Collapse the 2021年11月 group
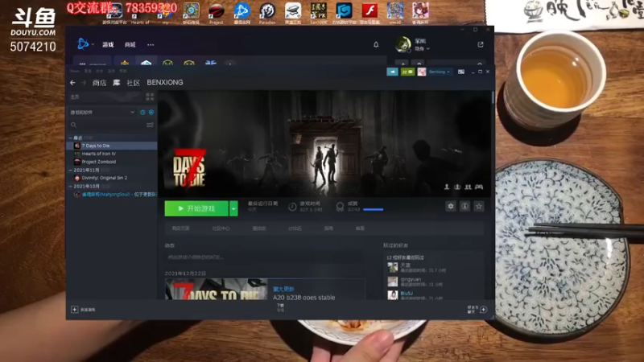 point(71,170)
